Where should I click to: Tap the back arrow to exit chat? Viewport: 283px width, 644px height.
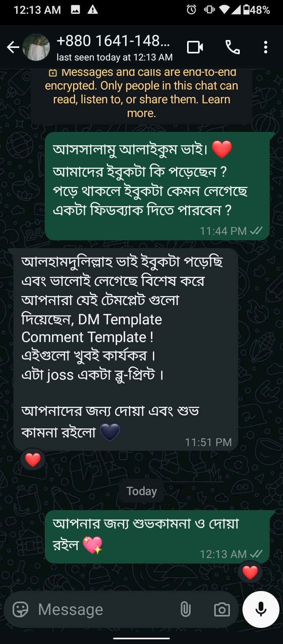click(x=13, y=47)
